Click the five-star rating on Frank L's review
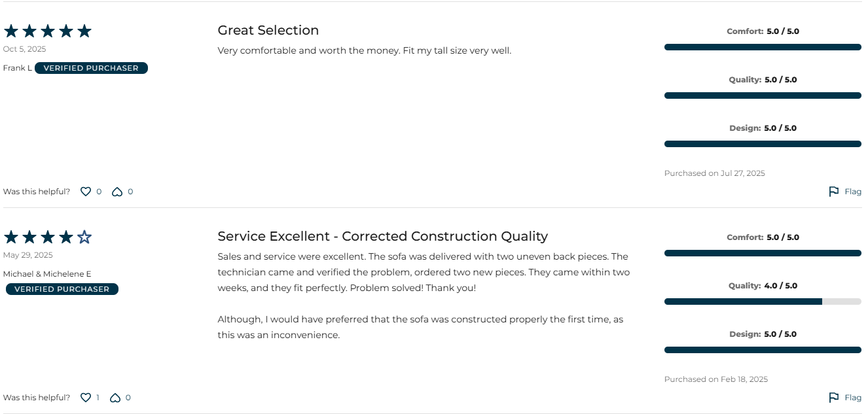This screenshot has width=868, height=414. 47,31
